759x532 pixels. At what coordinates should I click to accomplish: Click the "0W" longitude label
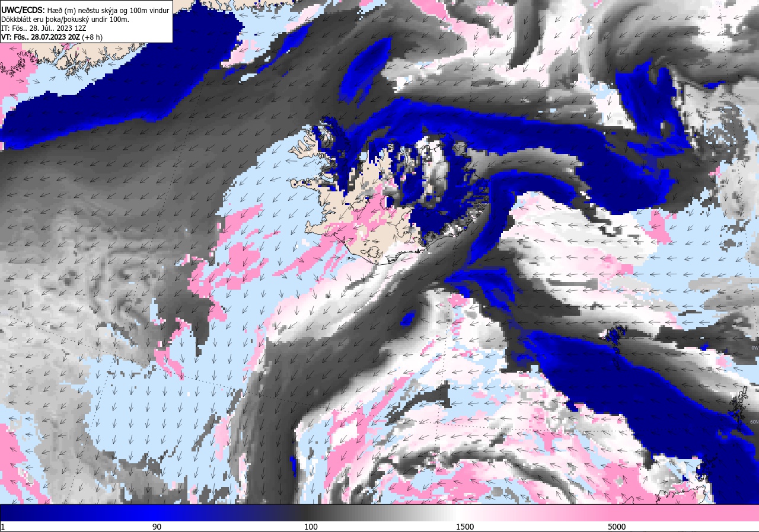point(754,348)
